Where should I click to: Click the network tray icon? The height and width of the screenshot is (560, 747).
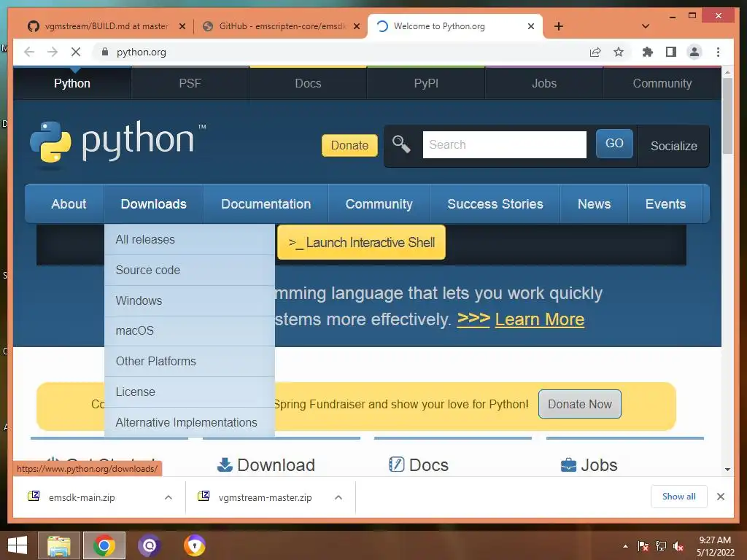click(x=661, y=546)
